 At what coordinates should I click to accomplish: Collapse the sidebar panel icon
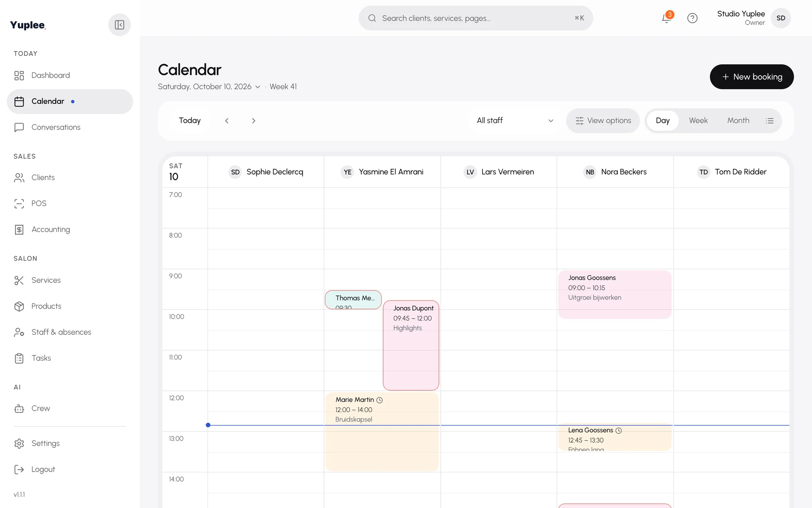(x=119, y=25)
